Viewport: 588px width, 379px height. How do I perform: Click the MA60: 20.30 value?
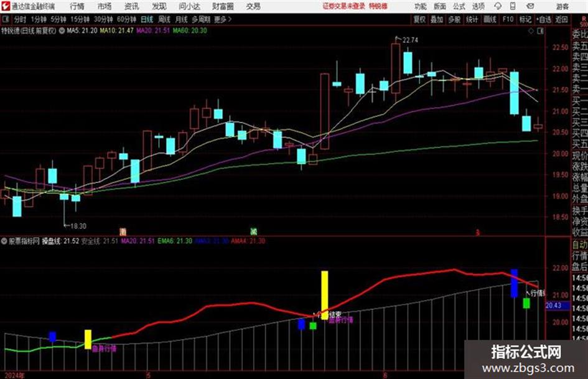point(190,30)
